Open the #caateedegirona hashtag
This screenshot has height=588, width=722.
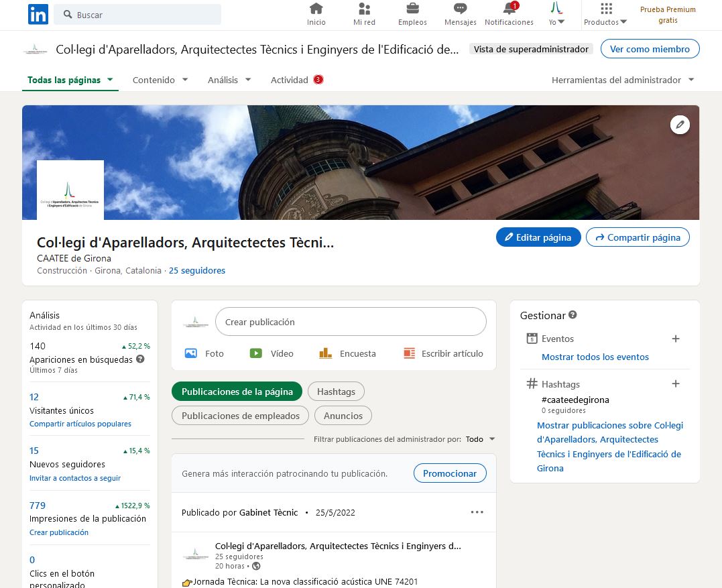pos(575,400)
